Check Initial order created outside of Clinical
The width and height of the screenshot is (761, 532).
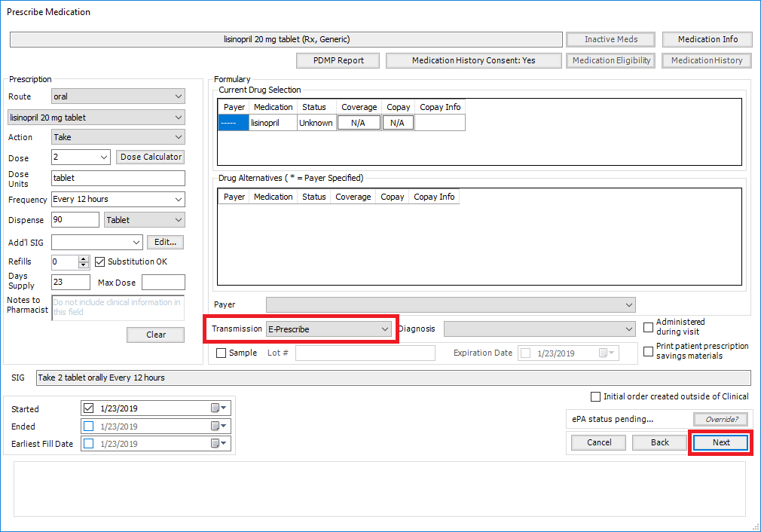[595, 396]
